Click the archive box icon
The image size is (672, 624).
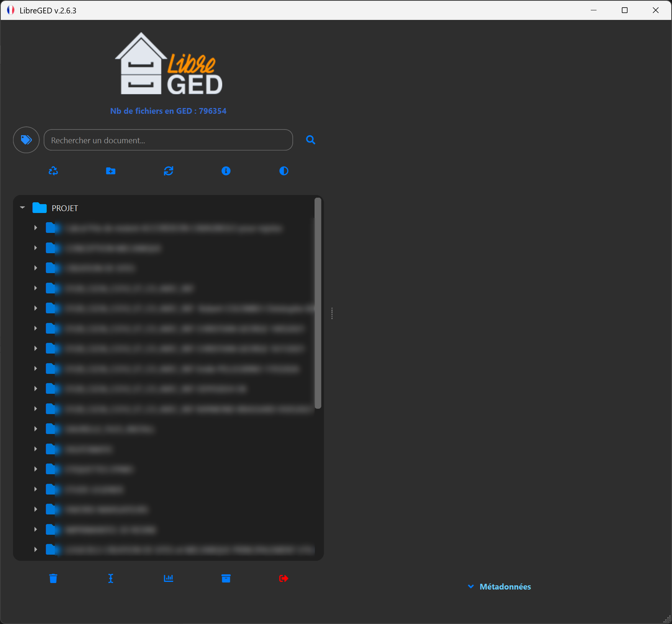(226, 578)
